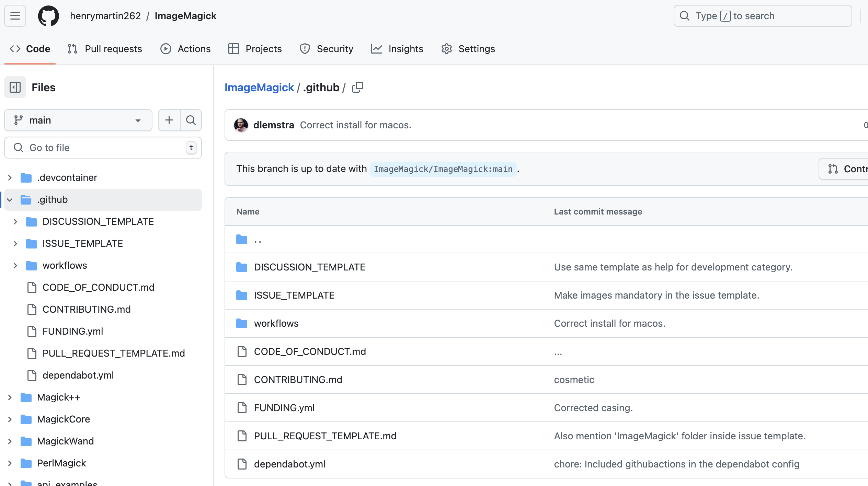Click the plus add-file button

tap(169, 120)
